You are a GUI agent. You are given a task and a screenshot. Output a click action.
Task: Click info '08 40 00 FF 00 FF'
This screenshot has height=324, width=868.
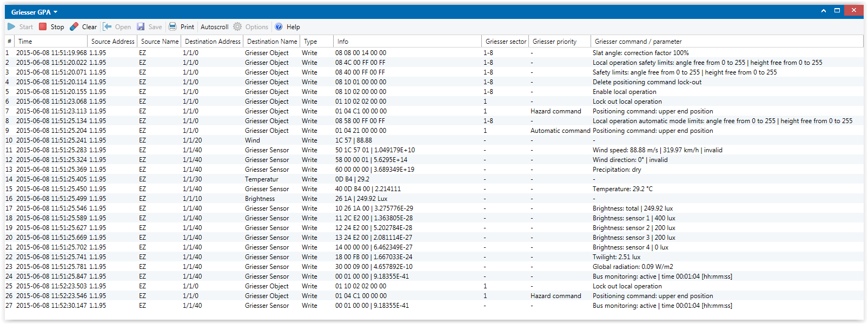coord(360,72)
